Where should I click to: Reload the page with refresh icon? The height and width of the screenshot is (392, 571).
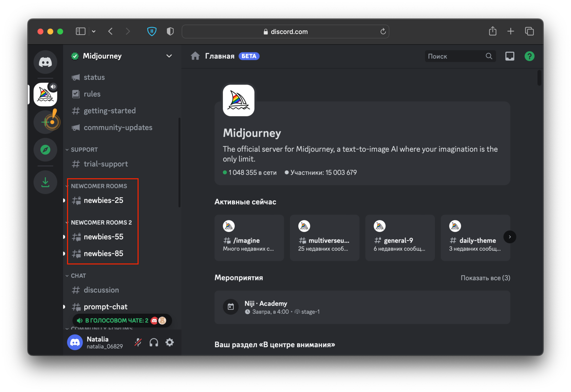click(383, 32)
